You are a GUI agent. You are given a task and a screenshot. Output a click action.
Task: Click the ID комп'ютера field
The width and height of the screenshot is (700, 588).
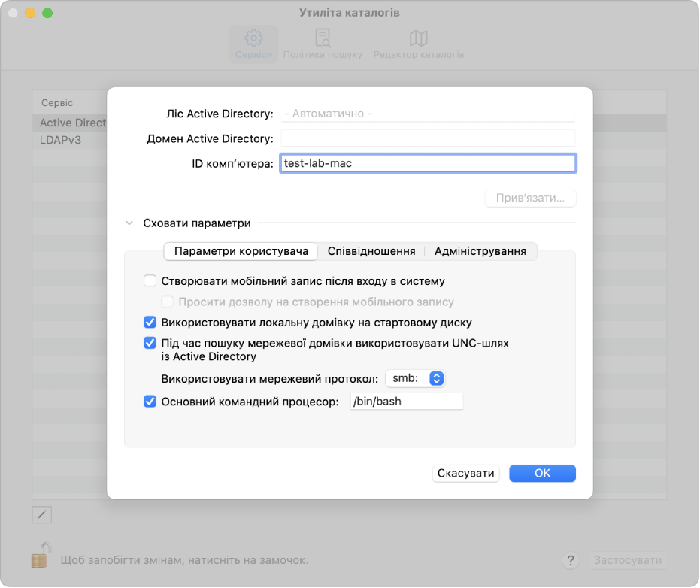click(x=428, y=163)
